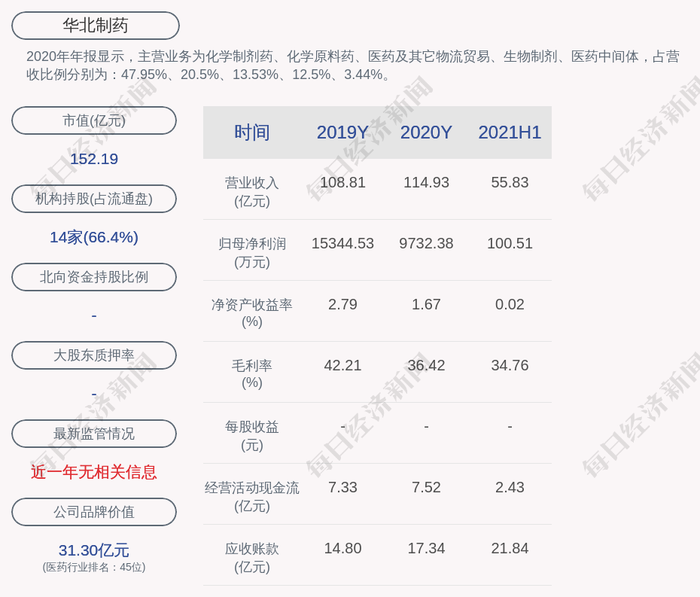The image size is (700, 597).
Task: Click the net profit value 15344.53
Action: tap(342, 243)
